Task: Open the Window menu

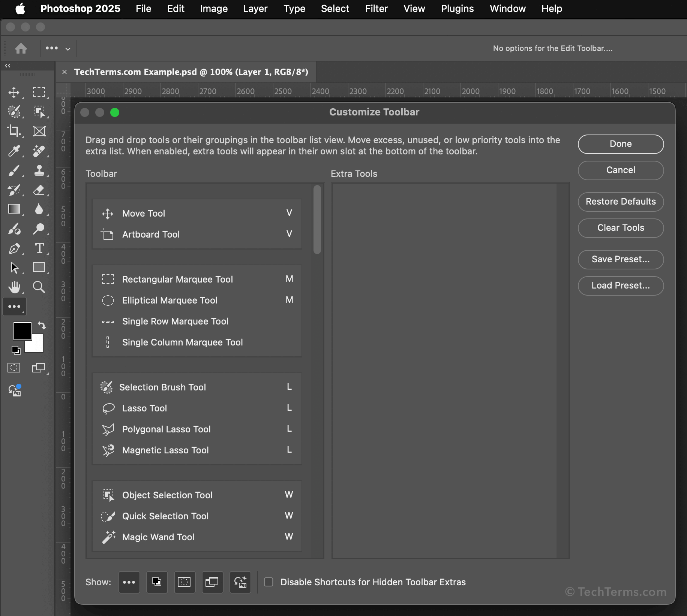Action: (x=508, y=9)
